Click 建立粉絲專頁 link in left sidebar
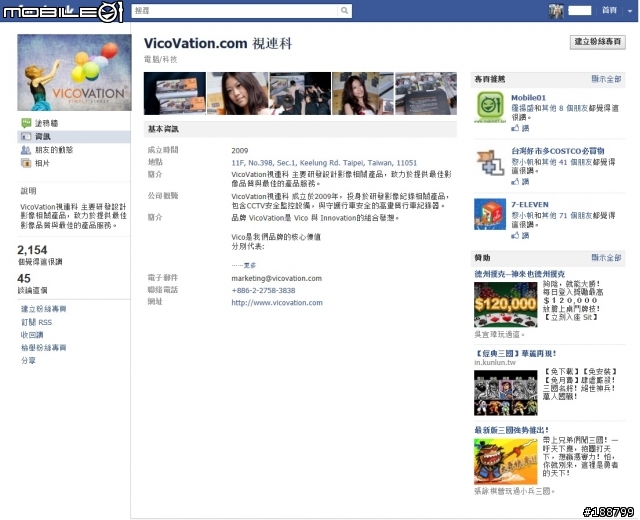640x520 pixels. point(43,309)
